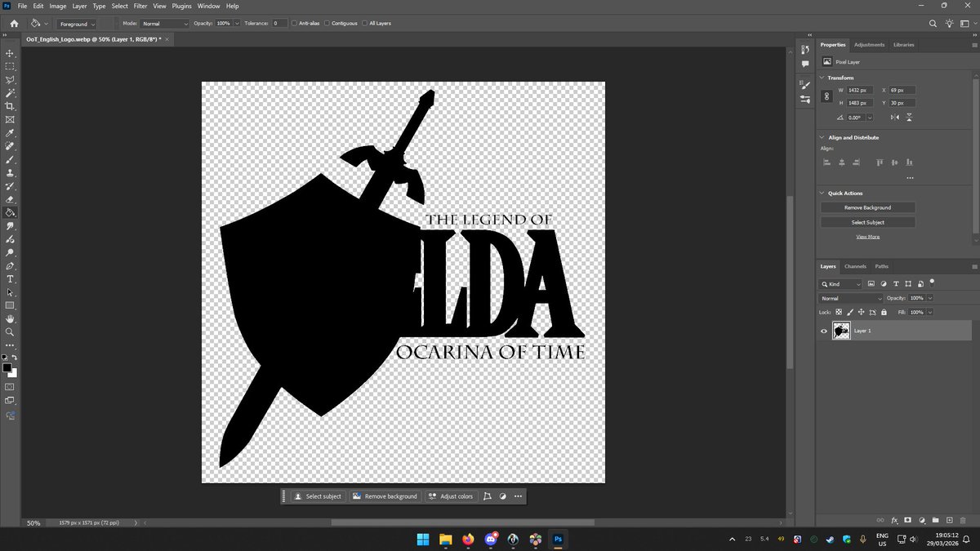Image resolution: width=980 pixels, height=551 pixels.
Task: Switch to the Adjustments tab
Action: pos(869,45)
